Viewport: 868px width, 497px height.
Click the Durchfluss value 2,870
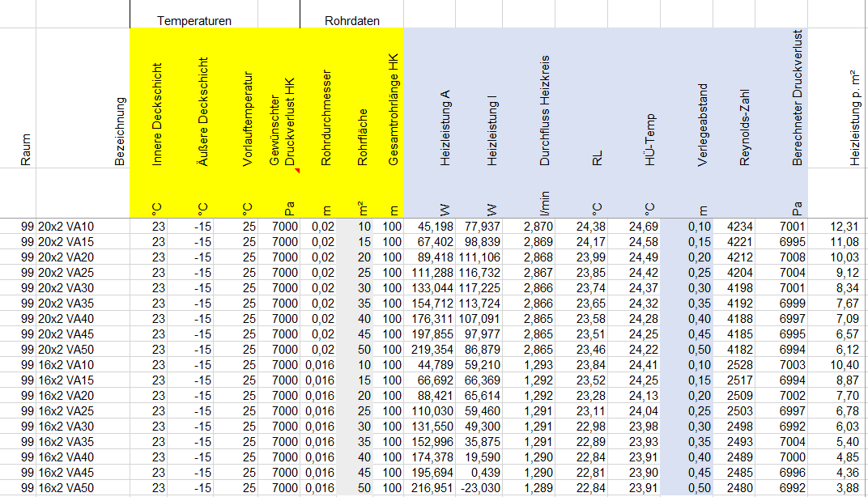[x=529, y=227]
